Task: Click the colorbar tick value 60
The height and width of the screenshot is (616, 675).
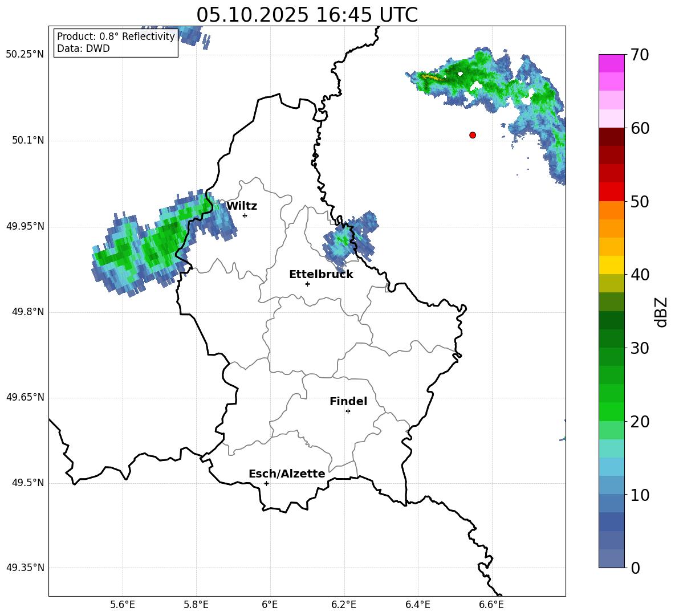Action: [x=640, y=128]
